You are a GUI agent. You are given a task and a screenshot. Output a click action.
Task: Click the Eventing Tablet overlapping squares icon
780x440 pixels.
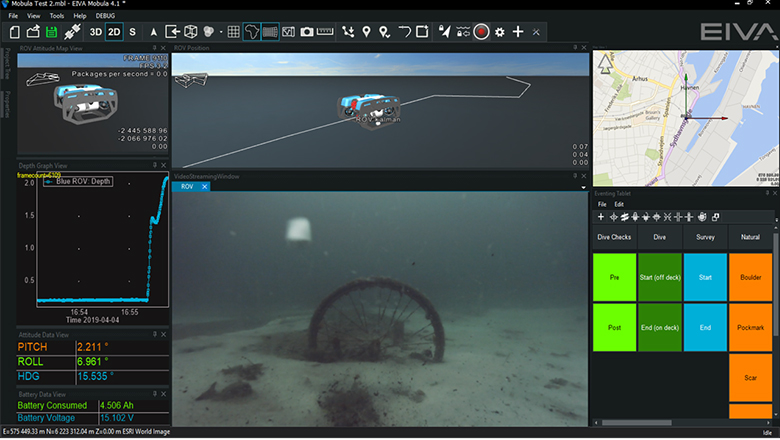(x=715, y=217)
